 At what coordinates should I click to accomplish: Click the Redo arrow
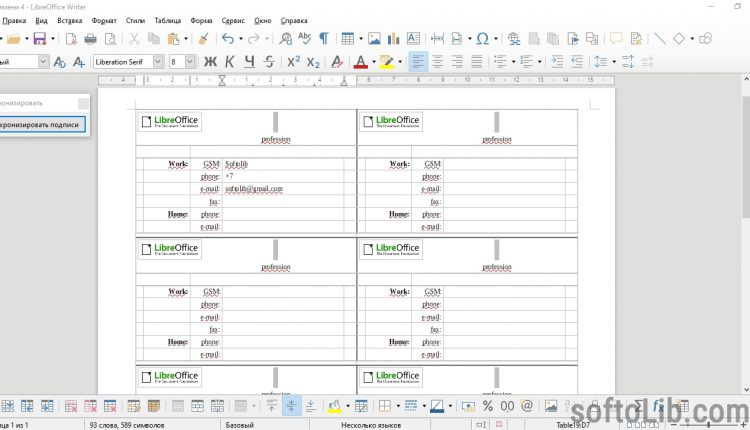pyautogui.click(x=254, y=39)
